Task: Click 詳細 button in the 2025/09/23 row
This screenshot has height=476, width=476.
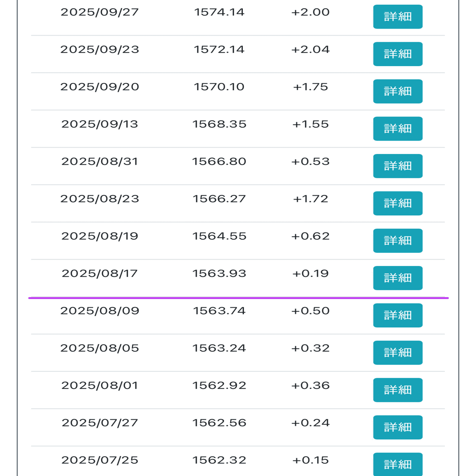Action: click(x=398, y=54)
